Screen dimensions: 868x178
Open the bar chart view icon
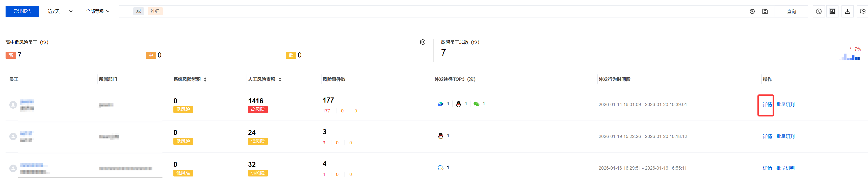click(x=832, y=11)
